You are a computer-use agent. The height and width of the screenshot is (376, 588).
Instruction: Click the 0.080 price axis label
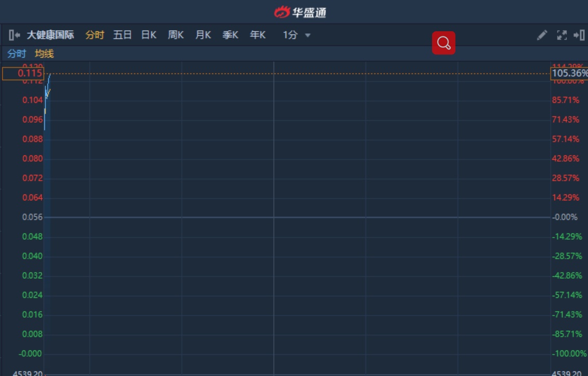tap(32, 159)
